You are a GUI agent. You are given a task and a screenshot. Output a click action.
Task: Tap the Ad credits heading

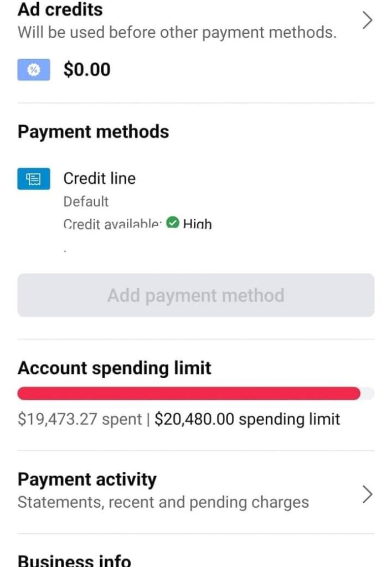[60, 9]
